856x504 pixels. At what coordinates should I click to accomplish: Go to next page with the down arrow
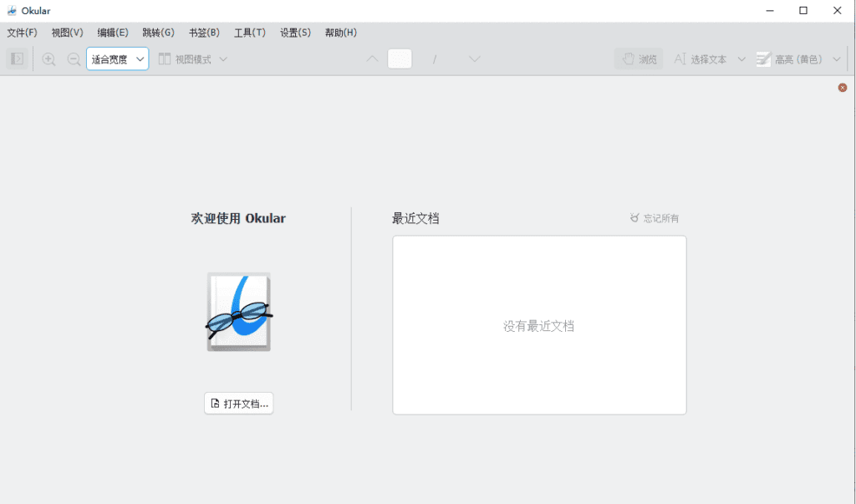(x=475, y=59)
